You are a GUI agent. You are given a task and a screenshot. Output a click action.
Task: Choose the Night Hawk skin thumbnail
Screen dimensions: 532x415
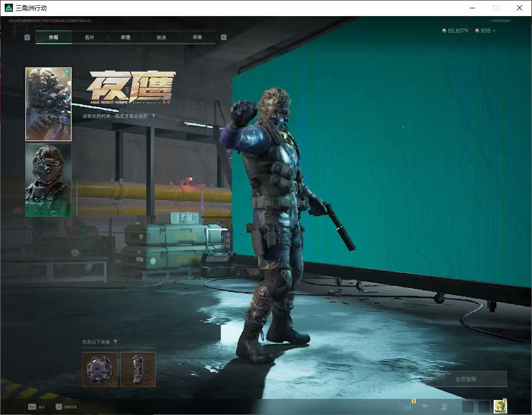point(49,104)
